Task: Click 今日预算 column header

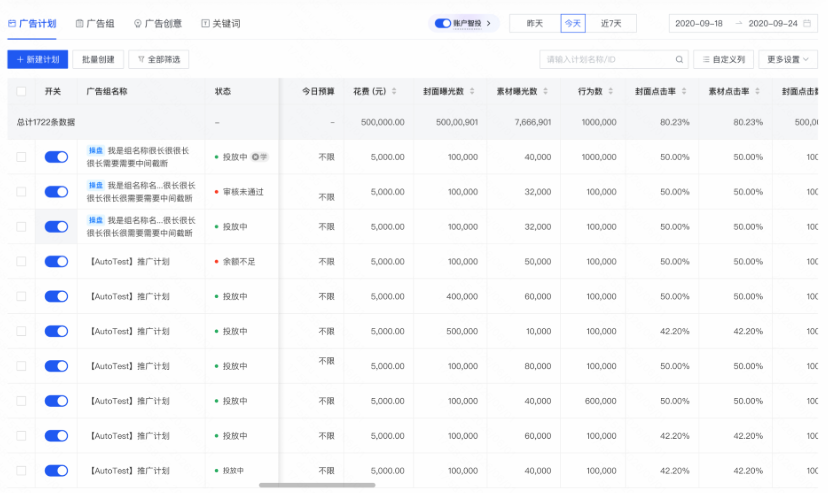Action: 318,91
